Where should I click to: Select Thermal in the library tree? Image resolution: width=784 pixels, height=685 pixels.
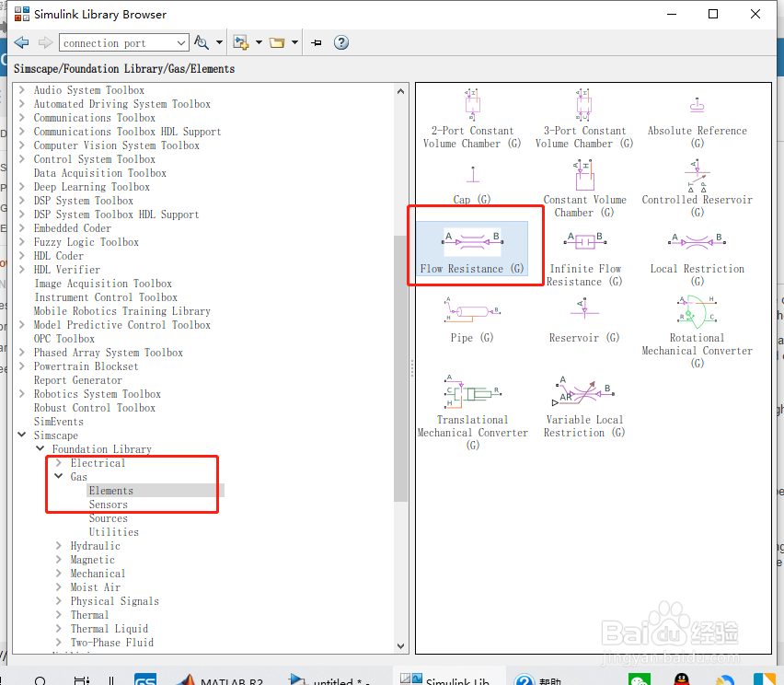coord(89,615)
